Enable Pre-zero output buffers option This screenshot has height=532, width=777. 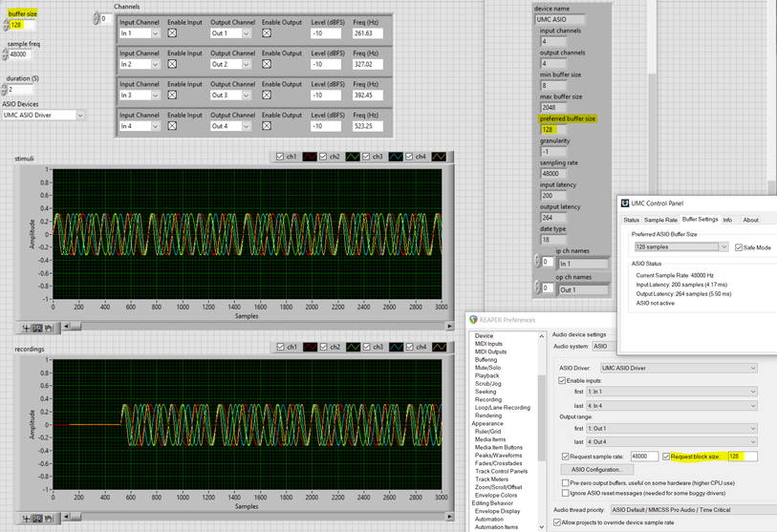click(565, 482)
